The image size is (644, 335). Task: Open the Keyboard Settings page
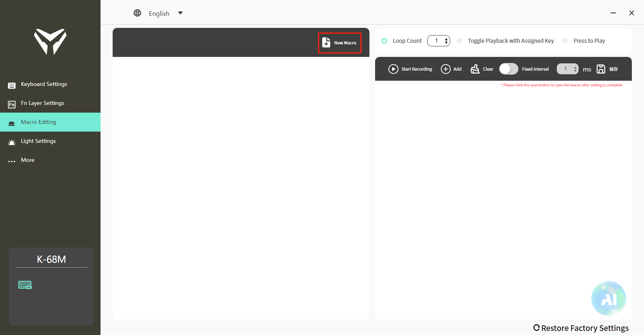44,84
